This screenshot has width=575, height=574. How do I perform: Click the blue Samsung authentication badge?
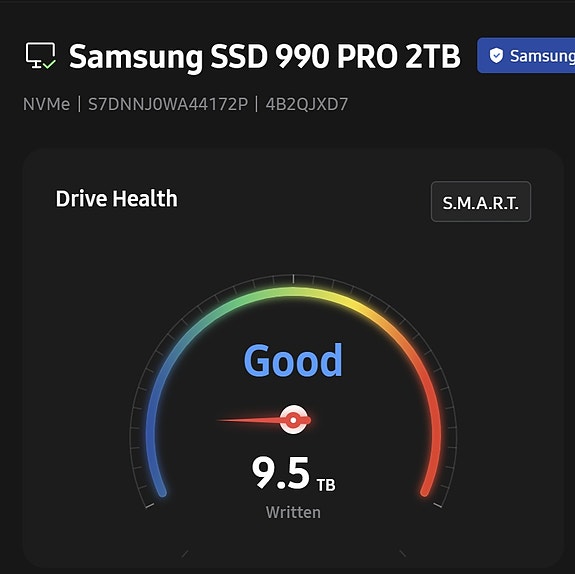click(526, 55)
